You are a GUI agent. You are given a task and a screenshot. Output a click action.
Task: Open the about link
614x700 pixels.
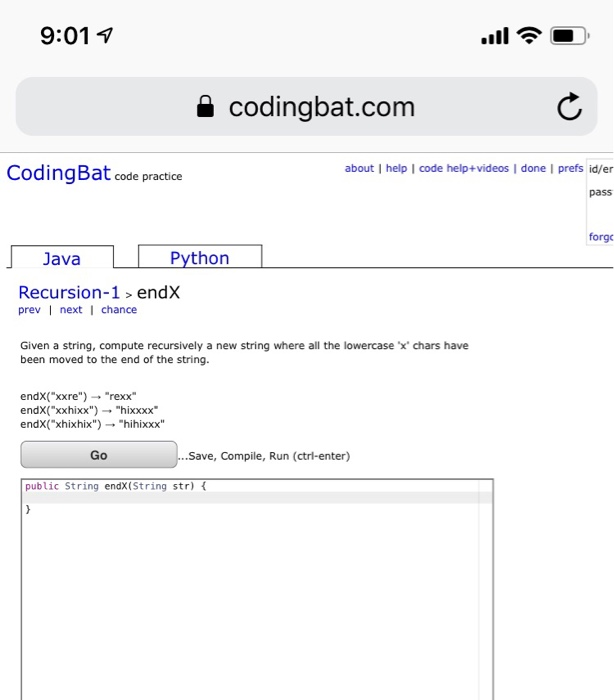click(x=359, y=168)
